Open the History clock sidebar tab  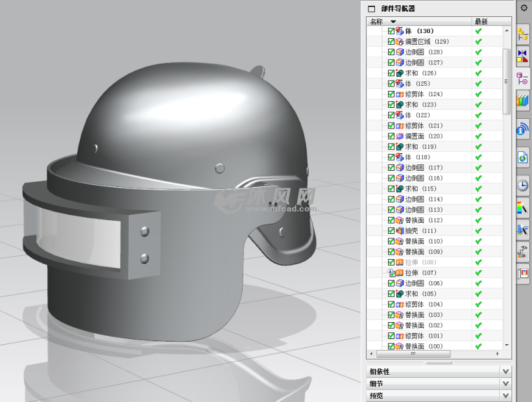pyautogui.click(x=522, y=185)
